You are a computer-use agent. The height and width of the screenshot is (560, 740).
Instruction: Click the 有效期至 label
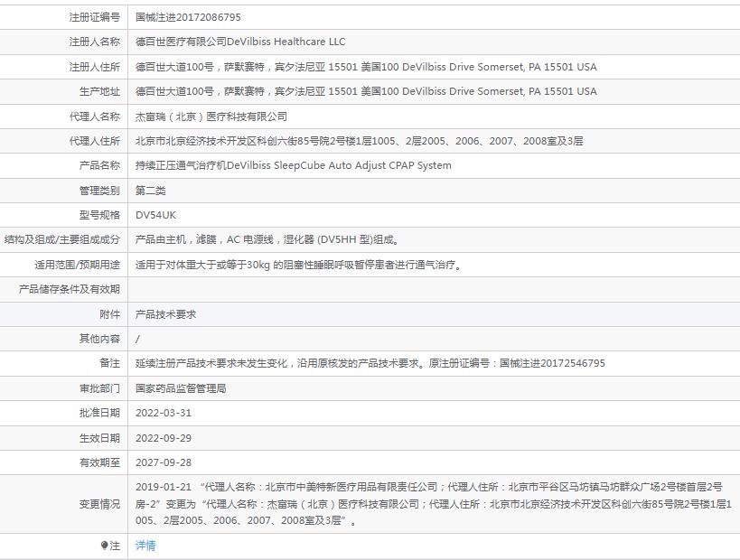coord(99,462)
